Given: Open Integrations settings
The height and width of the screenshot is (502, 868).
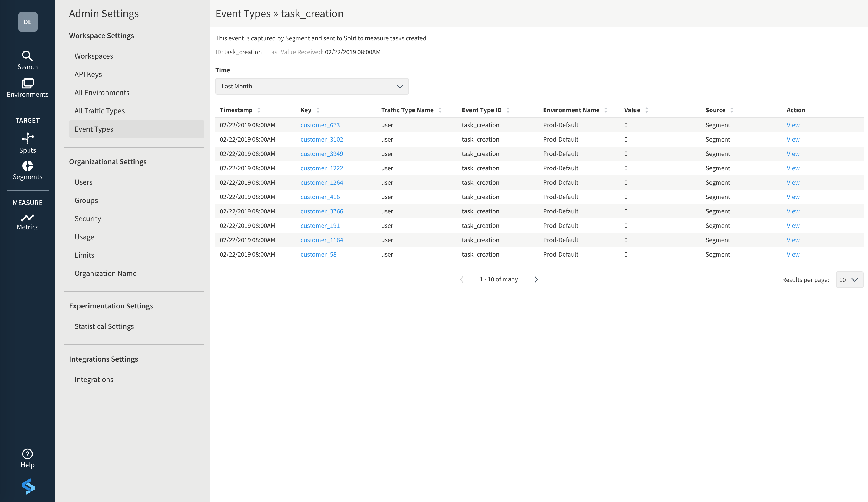Looking at the screenshot, I should pos(94,380).
